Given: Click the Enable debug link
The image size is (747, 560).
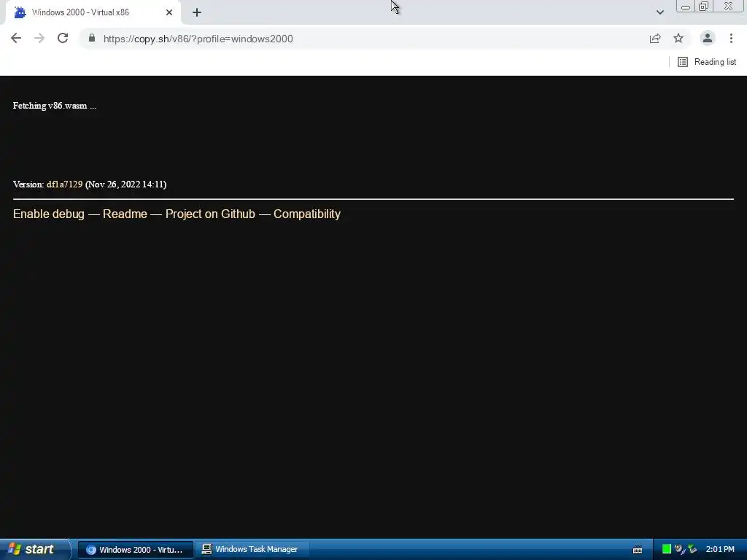Looking at the screenshot, I should (49, 214).
